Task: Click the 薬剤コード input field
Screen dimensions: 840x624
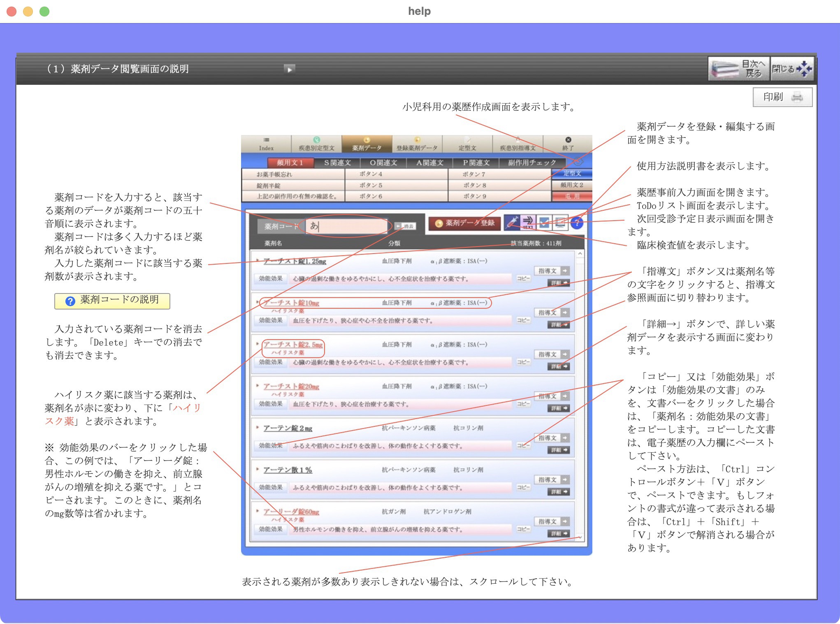Action: pos(346,226)
